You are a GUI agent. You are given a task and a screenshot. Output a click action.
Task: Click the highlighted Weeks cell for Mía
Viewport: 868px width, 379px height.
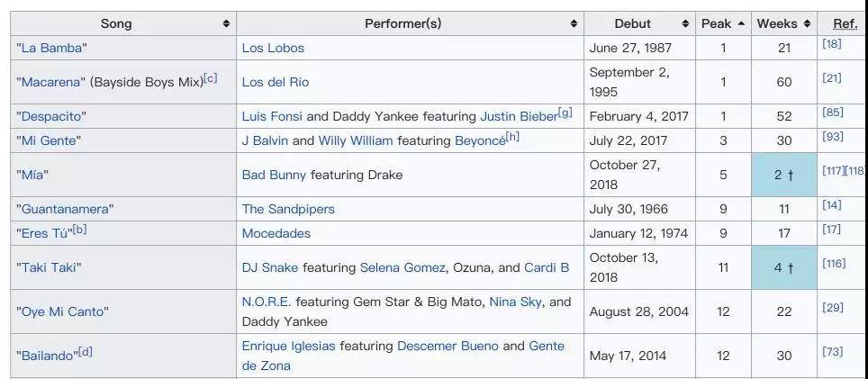(783, 175)
